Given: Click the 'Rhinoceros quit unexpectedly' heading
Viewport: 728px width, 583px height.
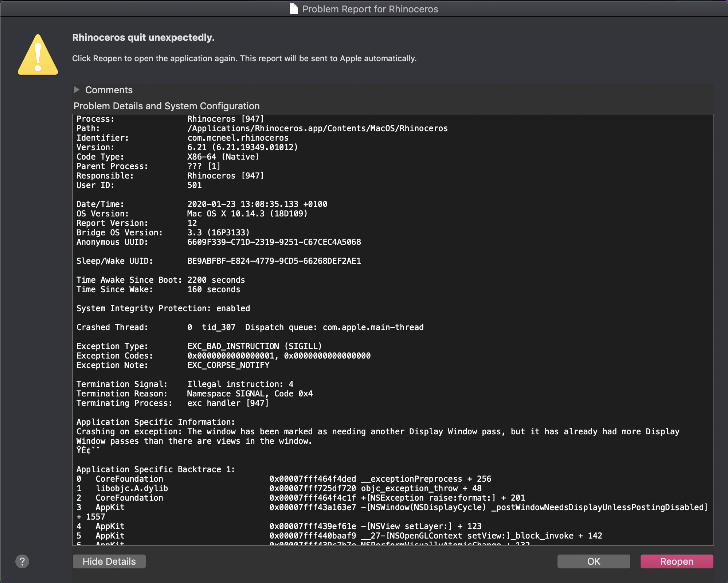Looking at the screenshot, I should [143, 38].
